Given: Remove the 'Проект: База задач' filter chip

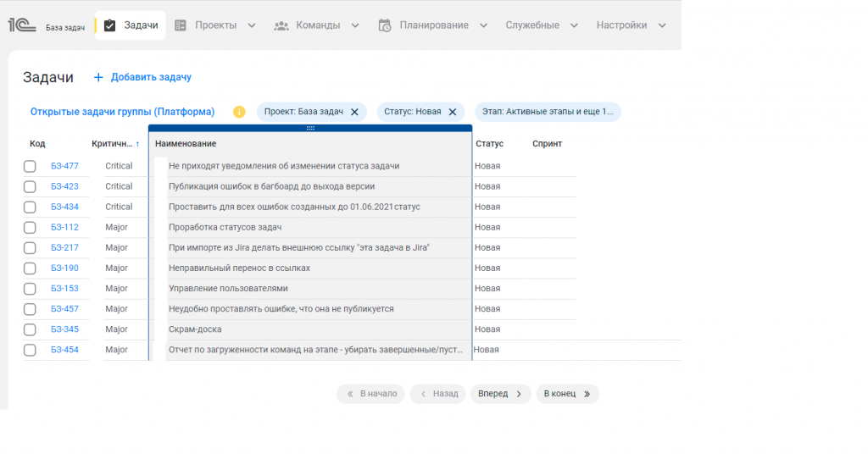Looking at the screenshot, I should click(355, 112).
